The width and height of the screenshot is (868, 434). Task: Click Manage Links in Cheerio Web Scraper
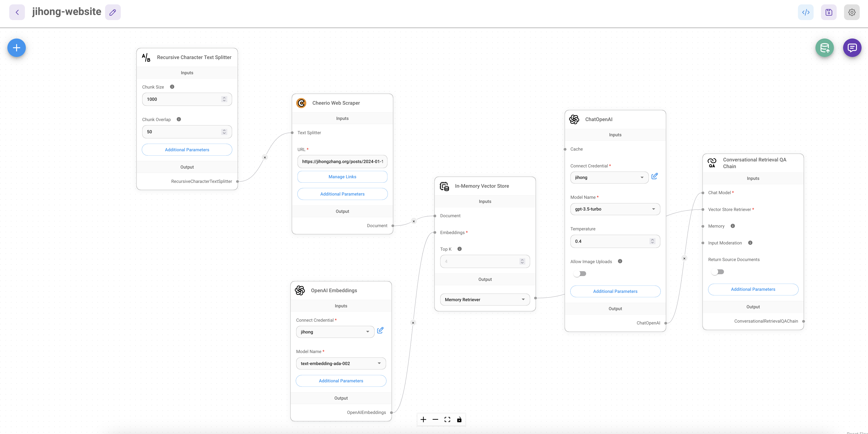(x=342, y=176)
